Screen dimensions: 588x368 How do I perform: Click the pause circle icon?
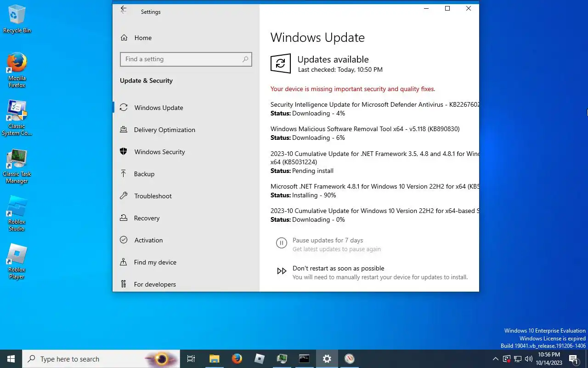pyautogui.click(x=281, y=243)
